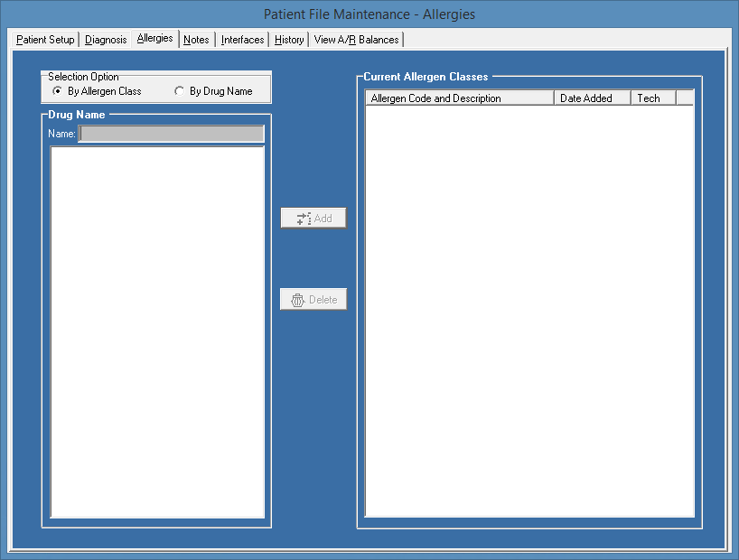Open the Interfaces tab
Screen dimensions: 739x560
(x=242, y=40)
